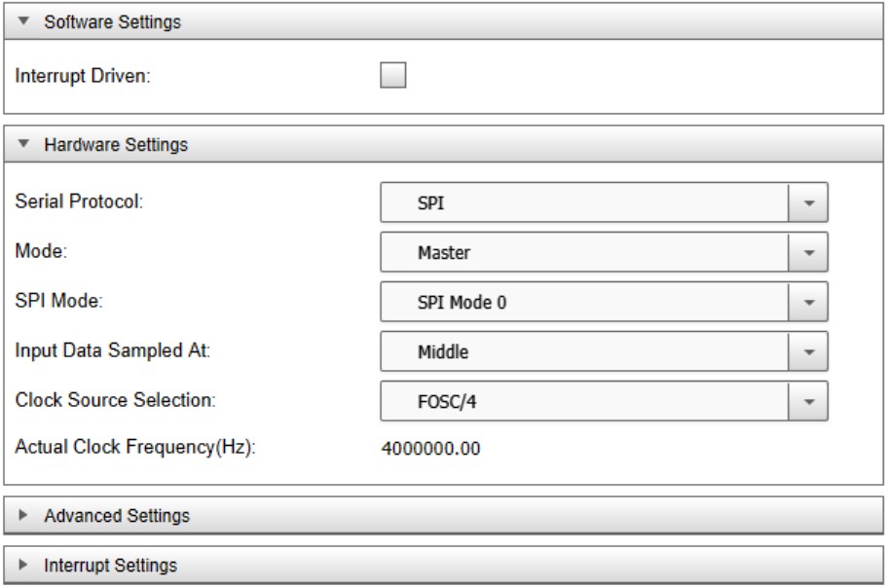Image resolution: width=888 pixels, height=588 pixels.
Task: Open the combo box showing SPI Mode 0
Action: 584,302
